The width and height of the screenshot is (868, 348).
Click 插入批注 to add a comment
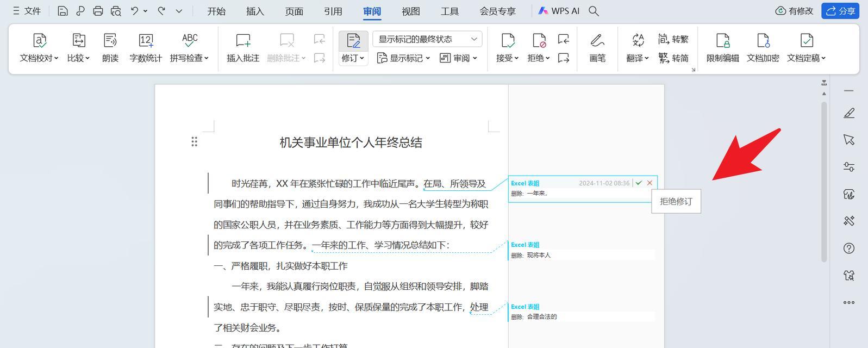pyautogui.click(x=243, y=48)
